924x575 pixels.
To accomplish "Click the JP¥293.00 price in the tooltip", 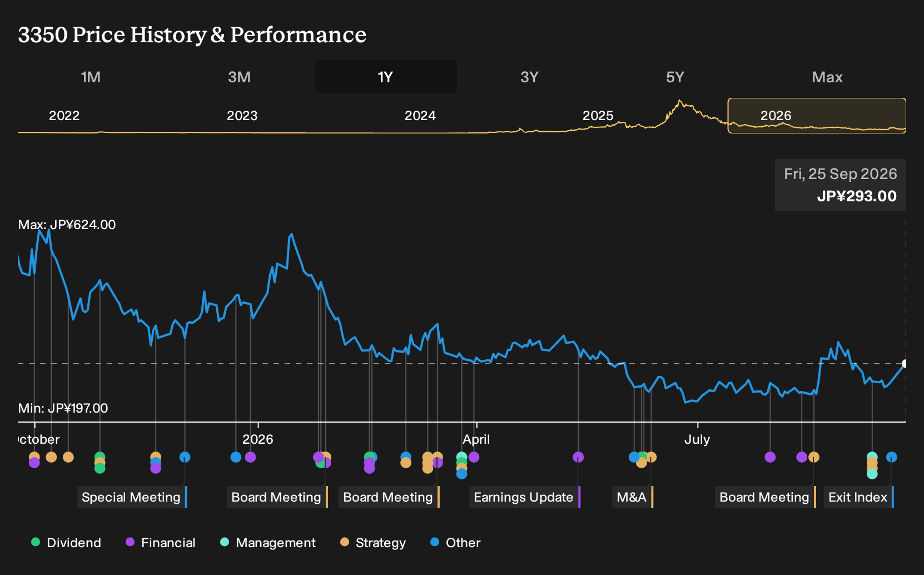I will pos(857,196).
